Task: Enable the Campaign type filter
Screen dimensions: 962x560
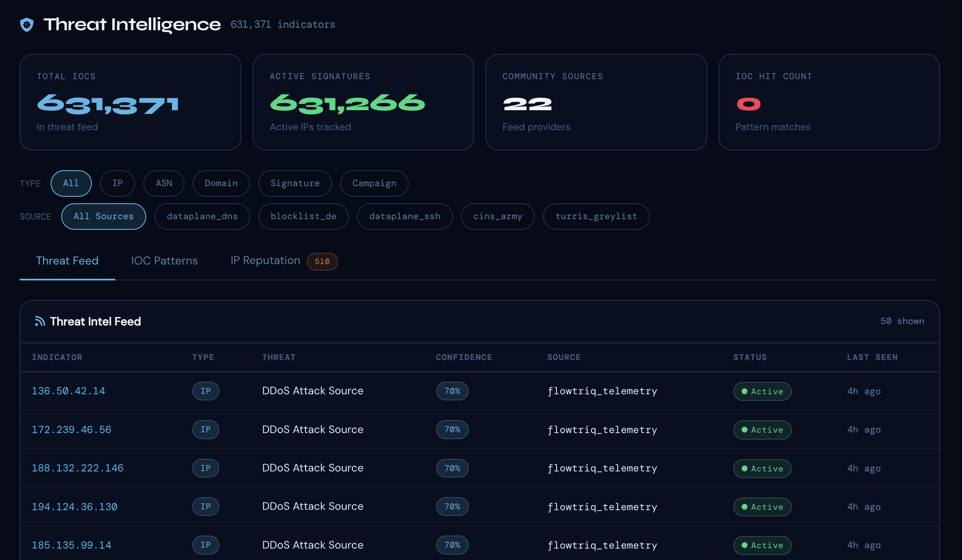Action: [x=374, y=183]
